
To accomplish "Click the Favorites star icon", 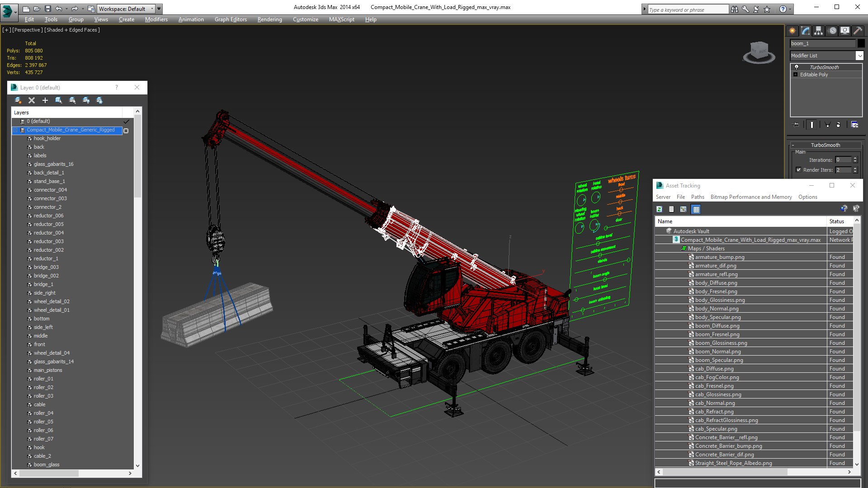I will coord(767,9).
